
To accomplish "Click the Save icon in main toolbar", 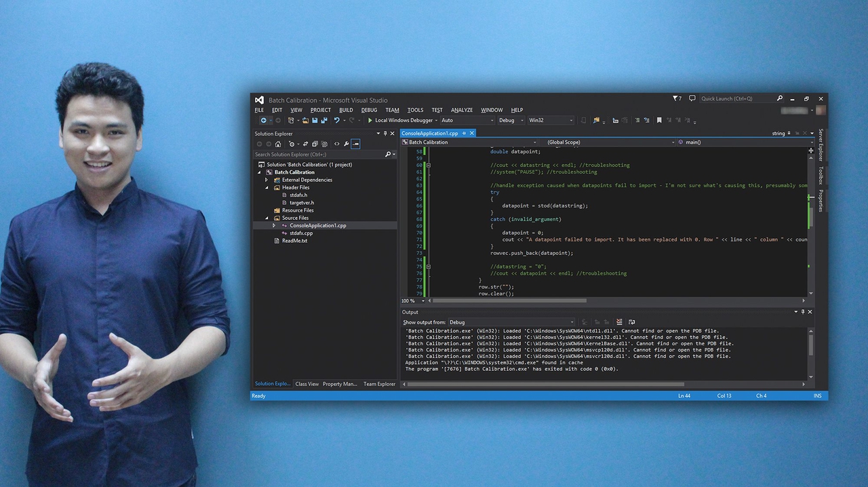I will (315, 120).
